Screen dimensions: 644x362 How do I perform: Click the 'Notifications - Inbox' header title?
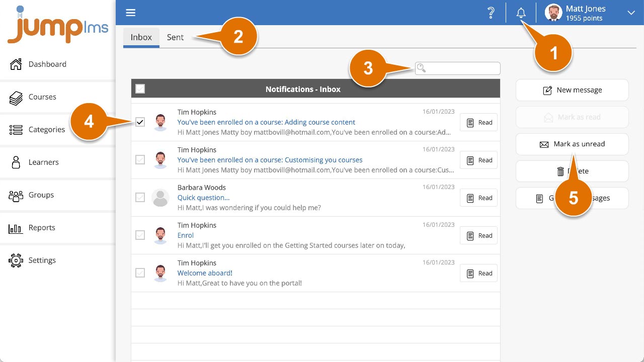303,89
